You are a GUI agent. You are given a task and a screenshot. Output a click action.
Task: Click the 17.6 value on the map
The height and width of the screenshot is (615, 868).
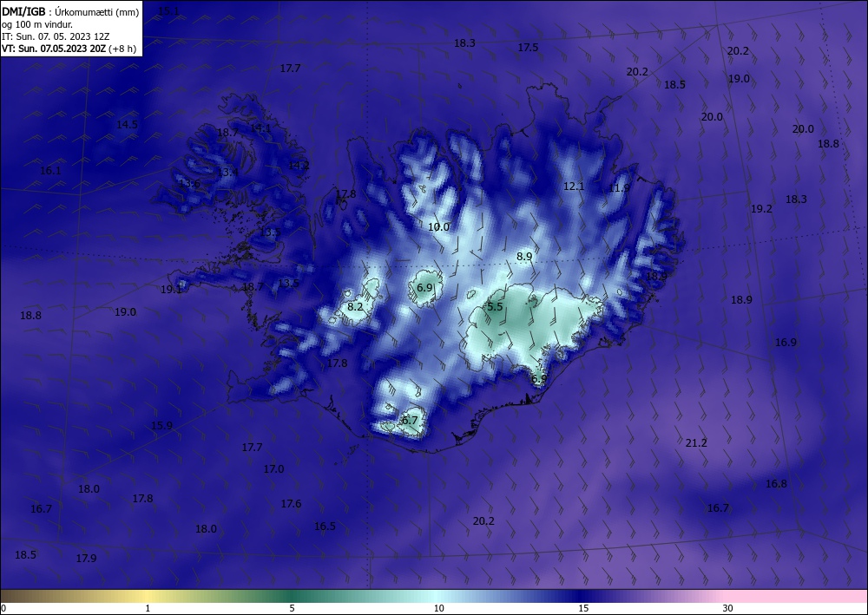(x=291, y=504)
